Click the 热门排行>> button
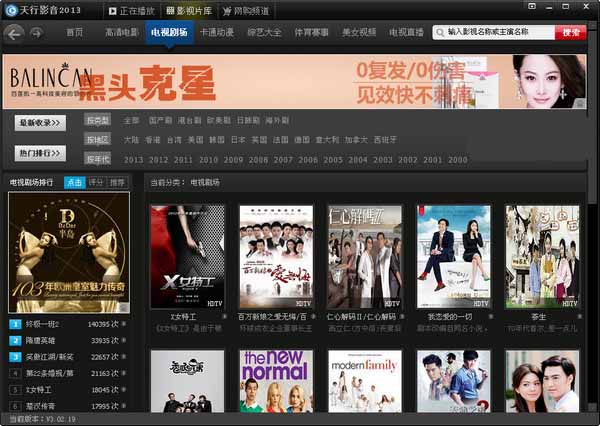 pyautogui.click(x=40, y=153)
